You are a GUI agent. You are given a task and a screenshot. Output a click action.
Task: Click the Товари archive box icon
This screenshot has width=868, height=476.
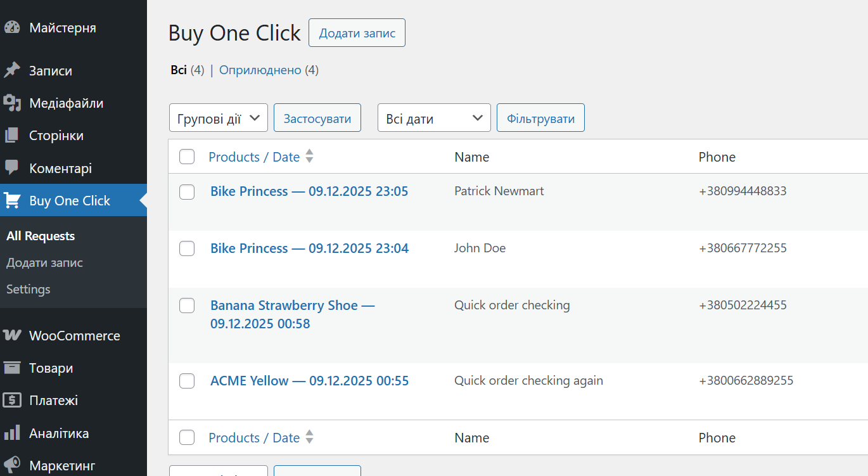[11, 368]
